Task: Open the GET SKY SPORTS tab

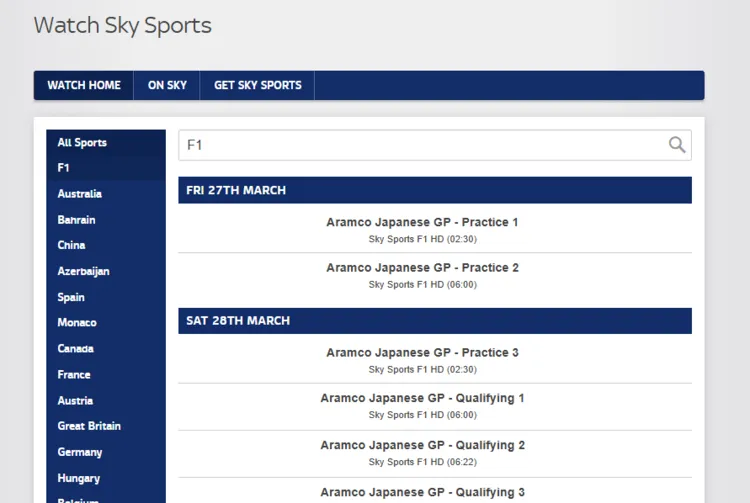Action: 257,85
